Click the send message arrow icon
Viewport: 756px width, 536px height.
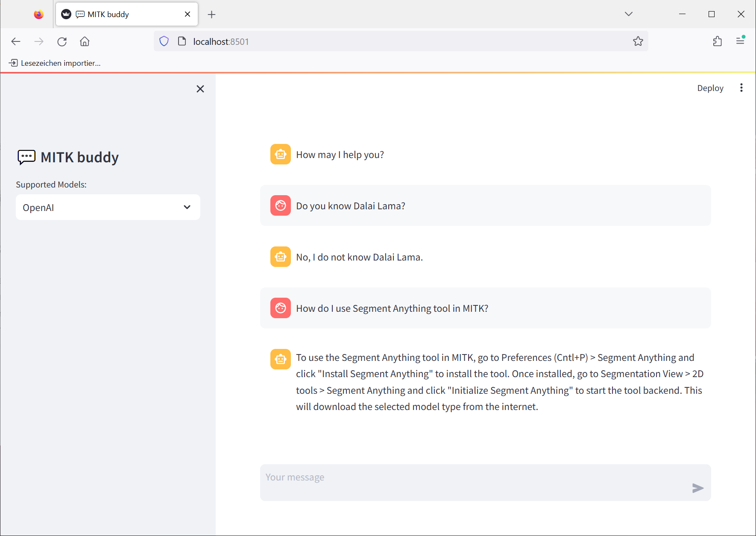coord(697,488)
